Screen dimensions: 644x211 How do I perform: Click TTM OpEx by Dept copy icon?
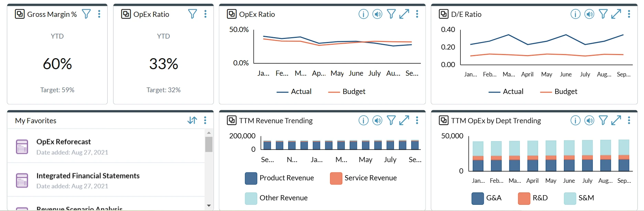[x=444, y=120]
